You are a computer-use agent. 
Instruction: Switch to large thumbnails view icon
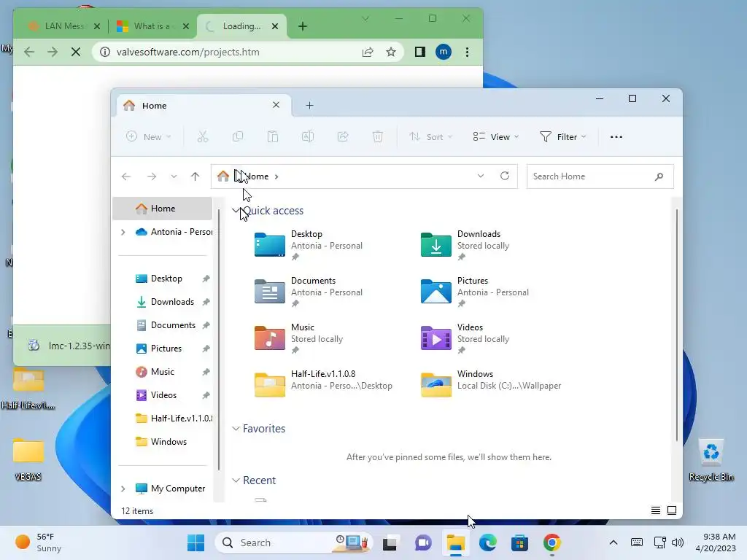tap(672, 510)
